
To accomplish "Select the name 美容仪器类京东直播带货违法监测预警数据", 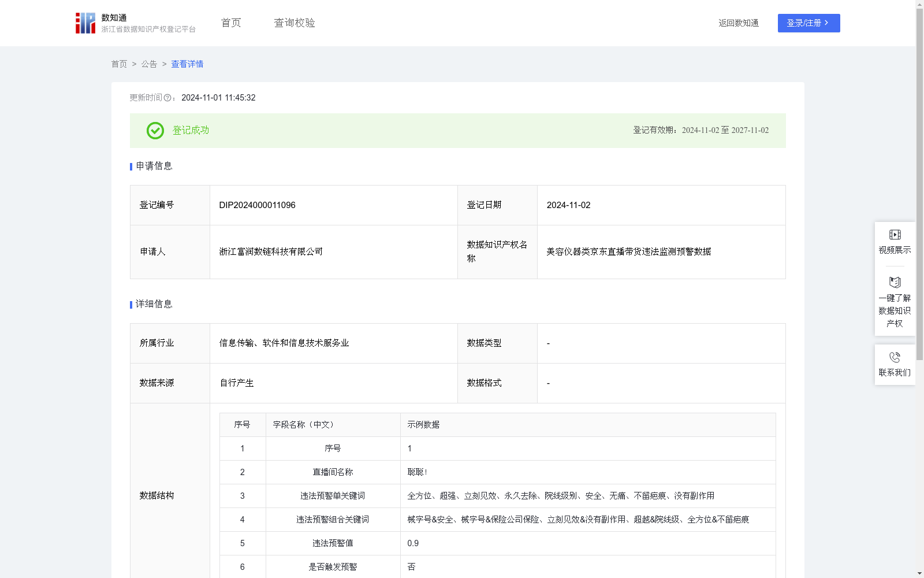I will pos(629,252).
